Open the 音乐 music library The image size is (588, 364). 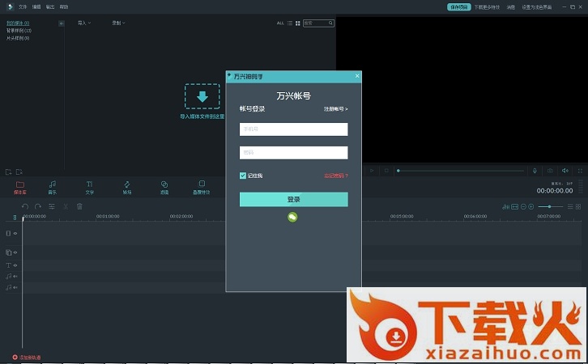52,187
